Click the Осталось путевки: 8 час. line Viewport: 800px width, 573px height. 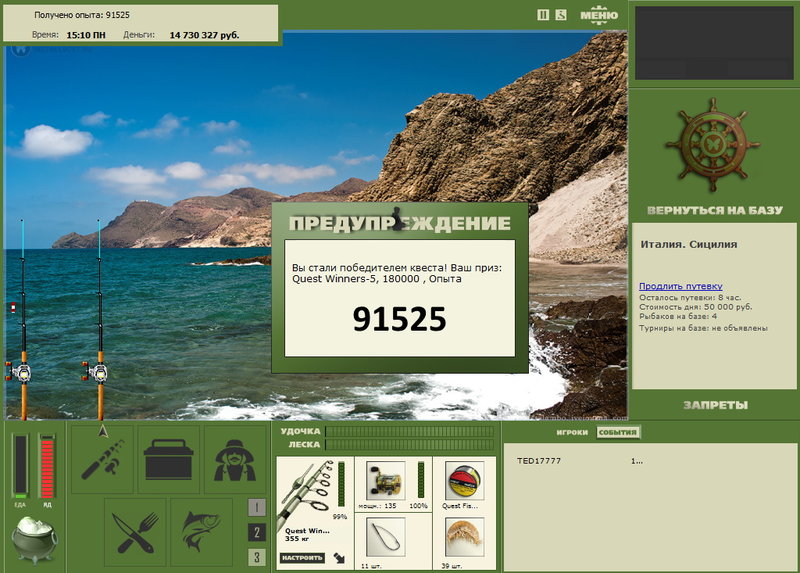click(x=690, y=297)
